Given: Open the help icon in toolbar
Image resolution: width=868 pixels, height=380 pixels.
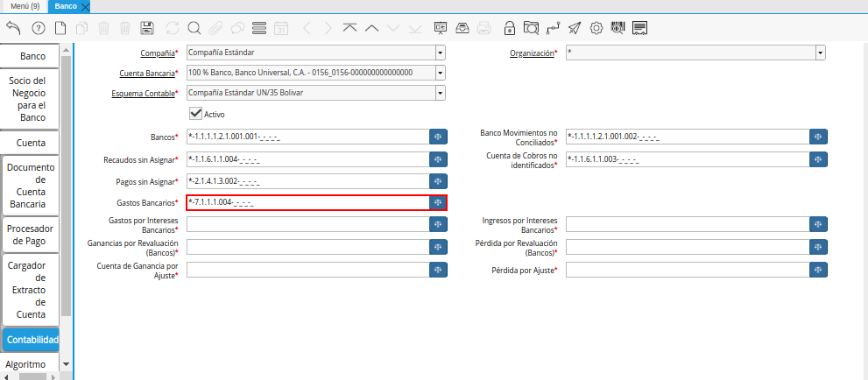Looking at the screenshot, I should [38, 28].
